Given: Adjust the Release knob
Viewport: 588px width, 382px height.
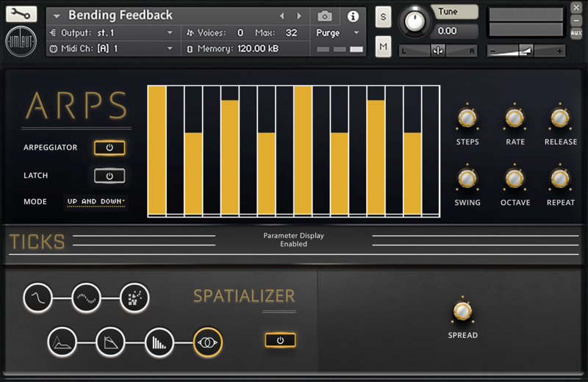Looking at the screenshot, I should point(560,118).
